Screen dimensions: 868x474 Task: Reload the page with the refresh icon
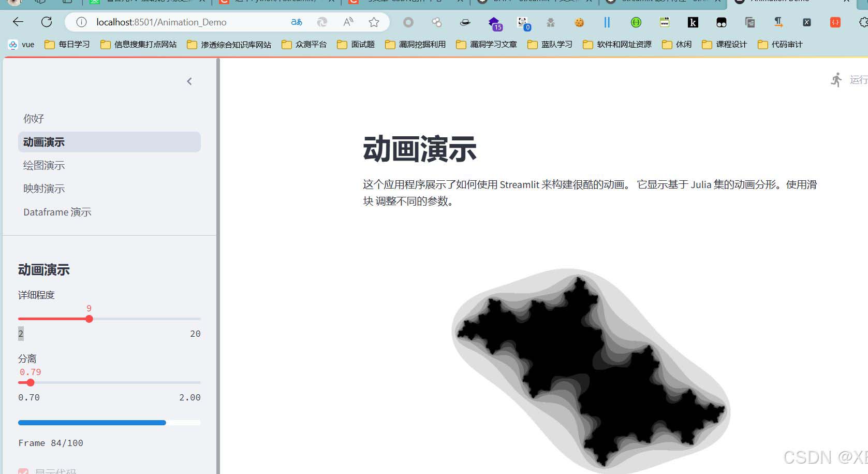coord(47,22)
